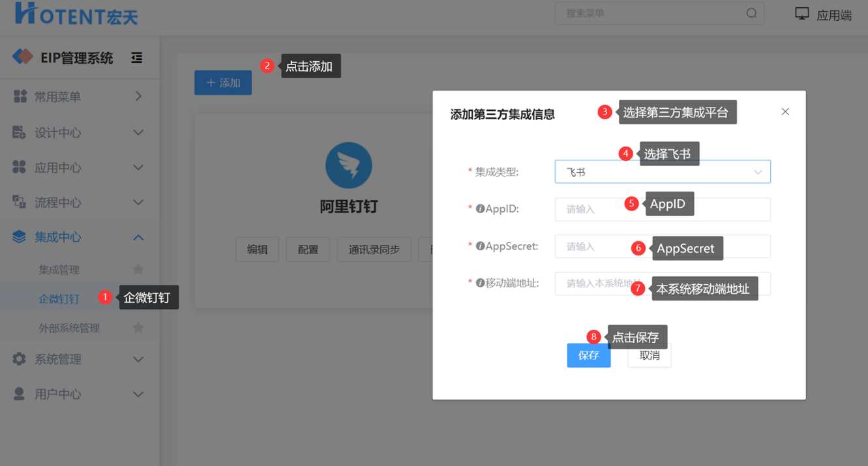The height and width of the screenshot is (466, 868).
Task: Focus the AppSecret input field
Action: point(663,246)
